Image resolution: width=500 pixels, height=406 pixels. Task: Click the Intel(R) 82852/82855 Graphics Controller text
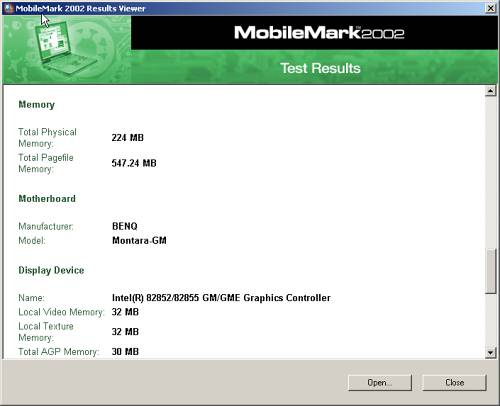pos(221,298)
